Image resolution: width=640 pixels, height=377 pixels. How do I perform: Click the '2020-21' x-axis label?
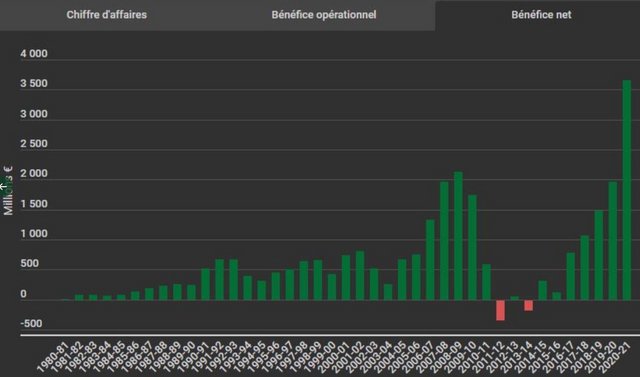click(614, 358)
